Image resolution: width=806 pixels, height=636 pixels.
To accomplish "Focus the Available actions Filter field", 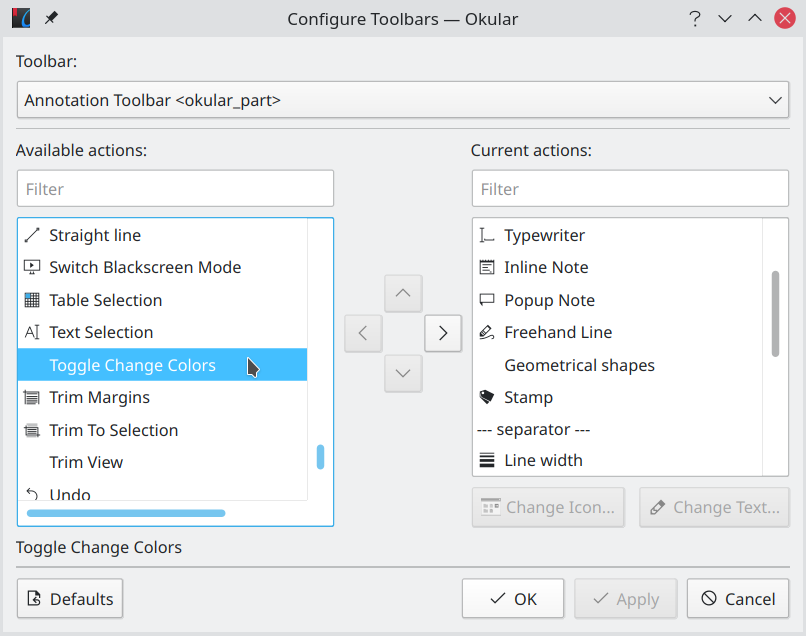I will [175, 189].
